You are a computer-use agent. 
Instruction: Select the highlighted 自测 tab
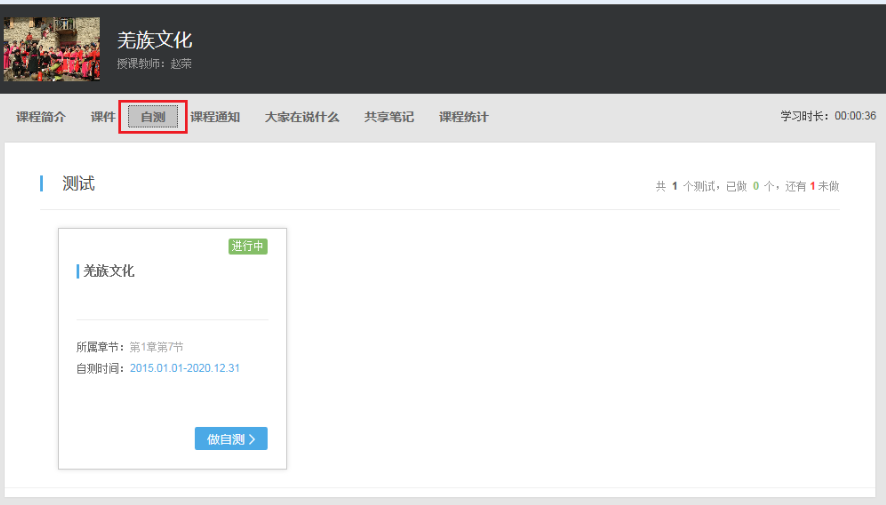click(x=153, y=117)
